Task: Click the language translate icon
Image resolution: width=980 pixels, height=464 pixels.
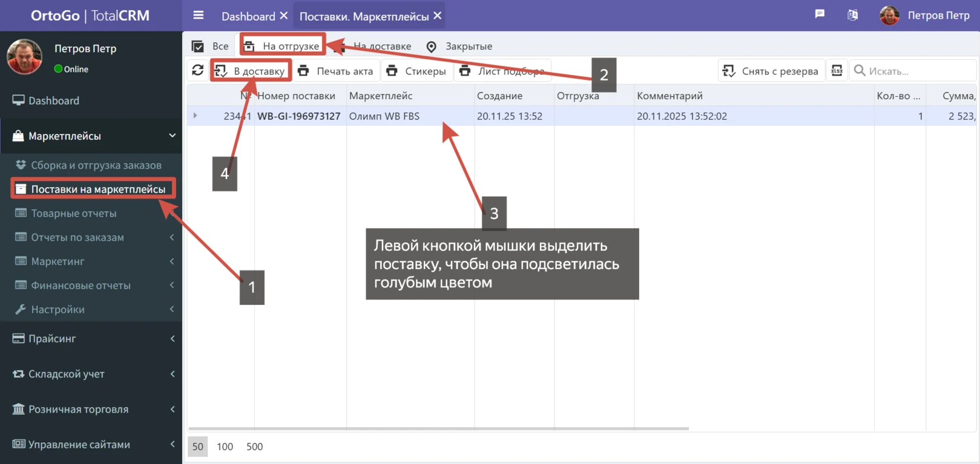Action: 852,15
